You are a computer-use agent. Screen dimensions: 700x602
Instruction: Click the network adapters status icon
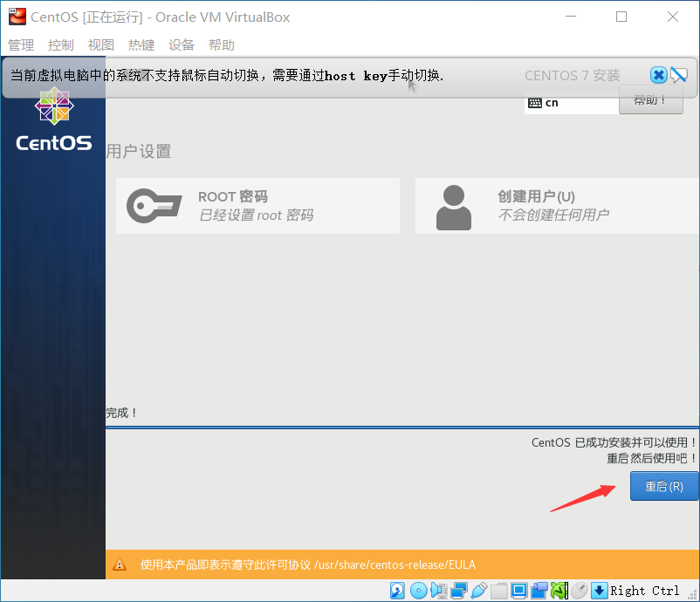[x=459, y=591]
